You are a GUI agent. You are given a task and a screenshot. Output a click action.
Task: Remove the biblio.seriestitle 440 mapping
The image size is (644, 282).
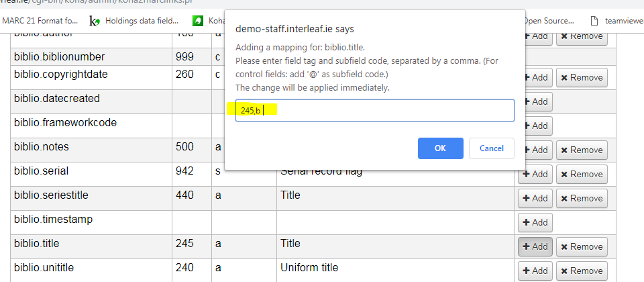pyautogui.click(x=582, y=198)
